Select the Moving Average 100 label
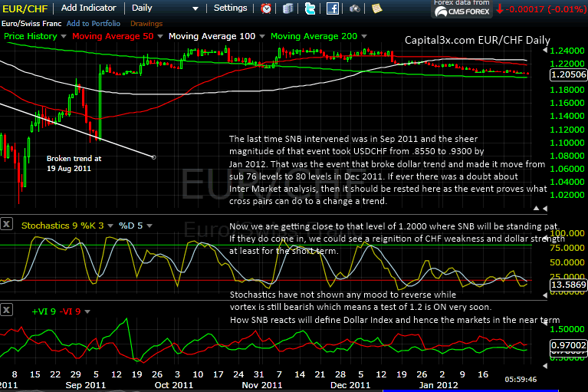This screenshot has width=588, height=392. tap(212, 36)
